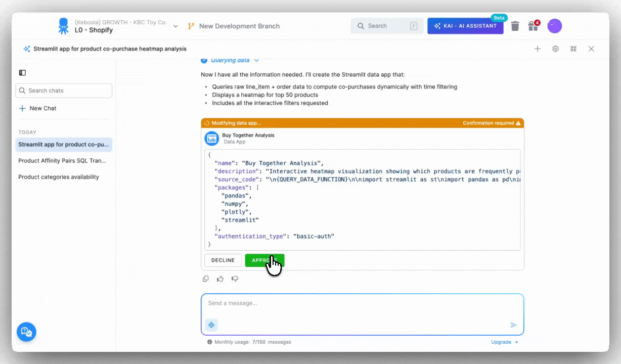Click the "streamlit" package entry
Screen dimensions: 621x364
pyautogui.click(x=240, y=220)
